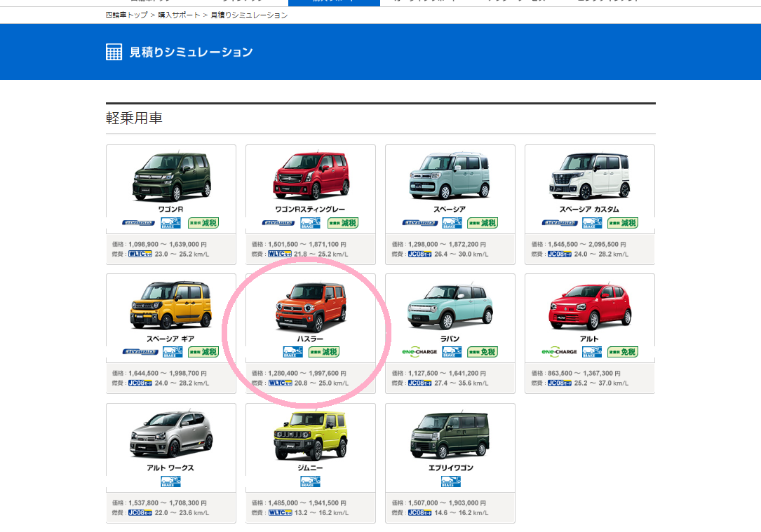Click price text 1,485,000 ～ 1,941,500 円
761x532 pixels.
(x=307, y=503)
